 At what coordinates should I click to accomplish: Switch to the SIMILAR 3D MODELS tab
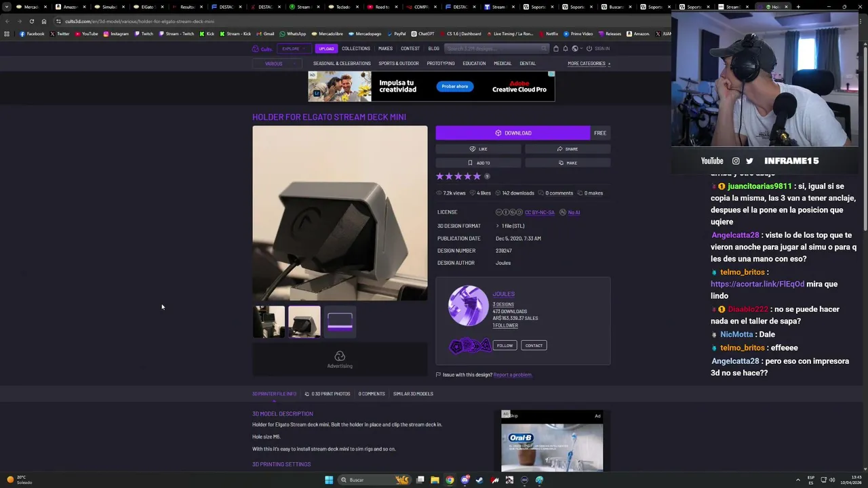(x=413, y=394)
